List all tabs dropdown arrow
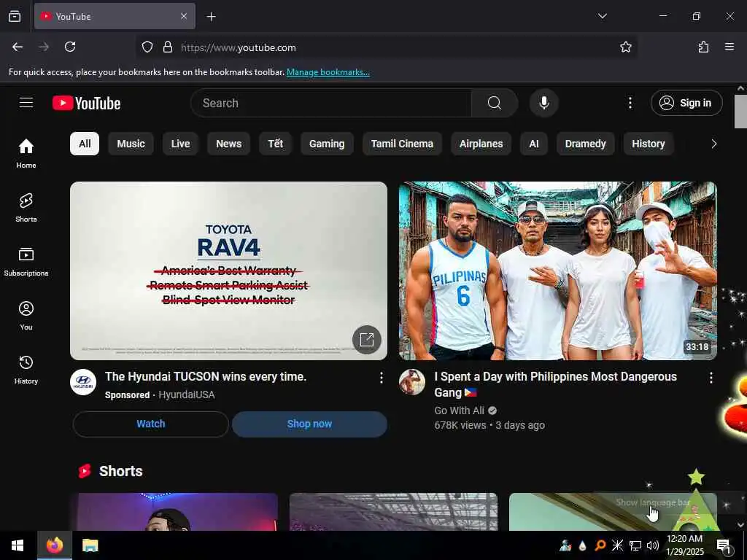The width and height of the screenshot is (747, 560). coord(602,16)
